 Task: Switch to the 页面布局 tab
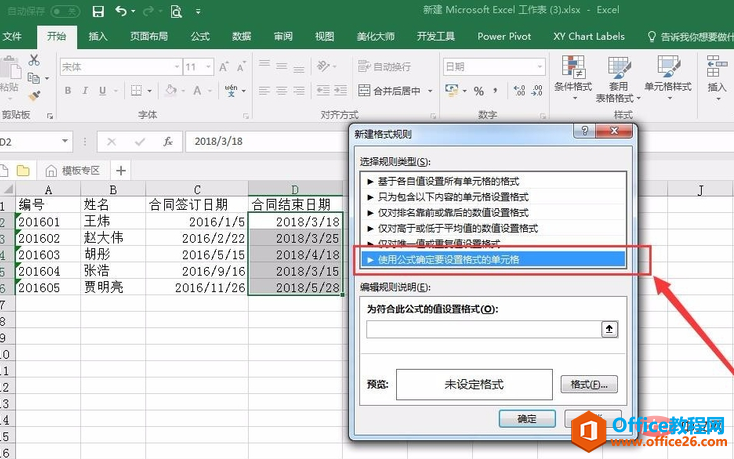coord(149,36)
